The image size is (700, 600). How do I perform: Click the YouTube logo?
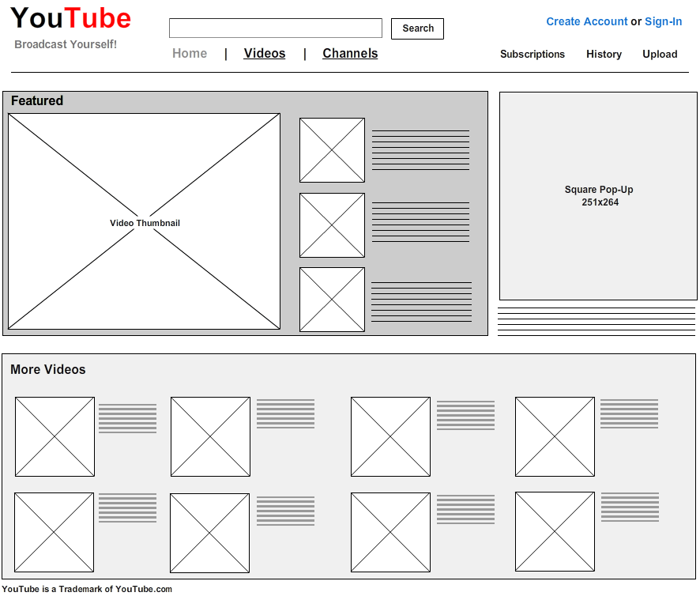70,17
